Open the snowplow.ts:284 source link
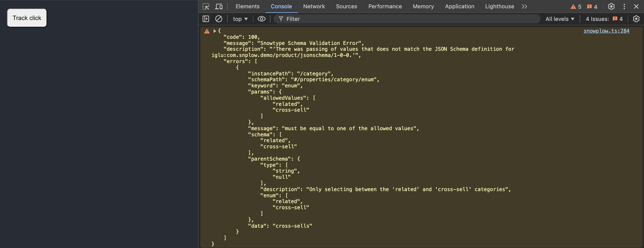Screen dimensions: 644x248 tap(606, 31)
